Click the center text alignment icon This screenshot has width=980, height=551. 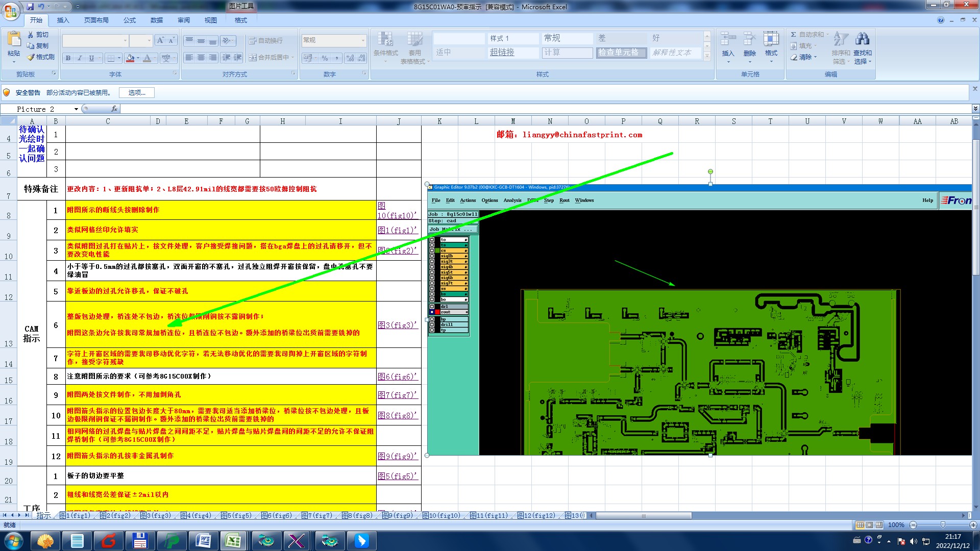201,58
